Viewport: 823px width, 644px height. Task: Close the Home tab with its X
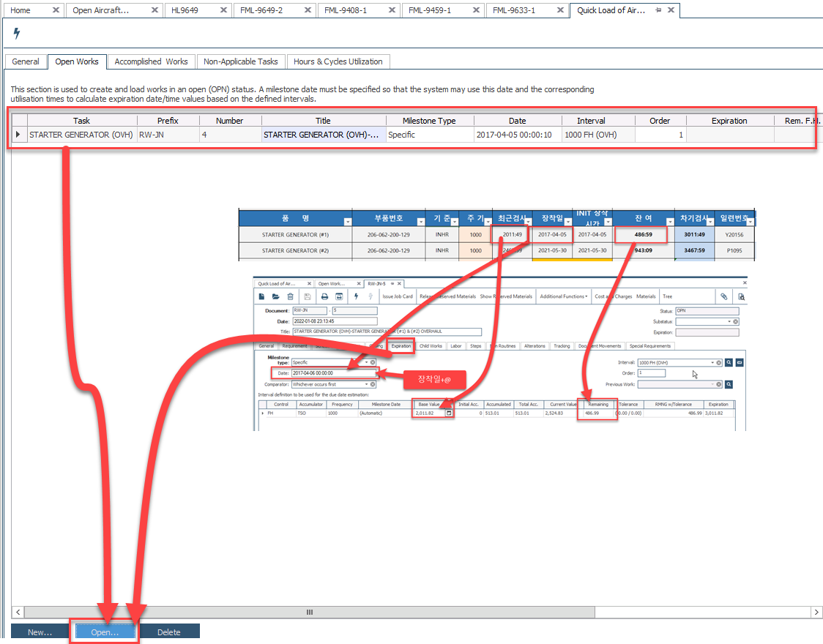coord(56,11)
